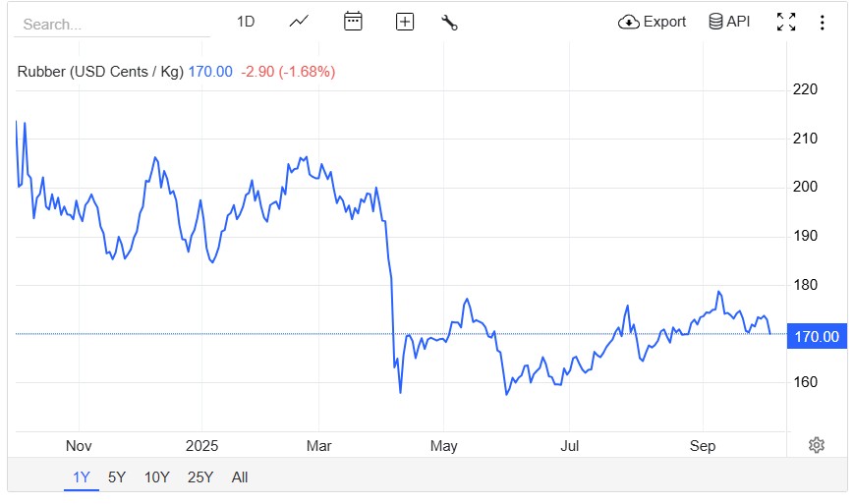Open the three-dot more options menu
This screenshot has width=854, height=504.
(x=822, y=22)
